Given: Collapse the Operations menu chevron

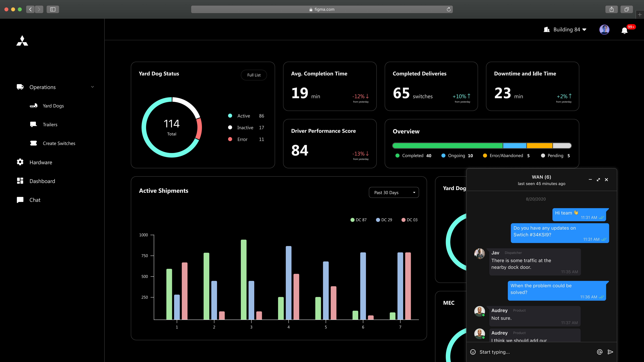Looking at the screenshot, I should [92, 87].
